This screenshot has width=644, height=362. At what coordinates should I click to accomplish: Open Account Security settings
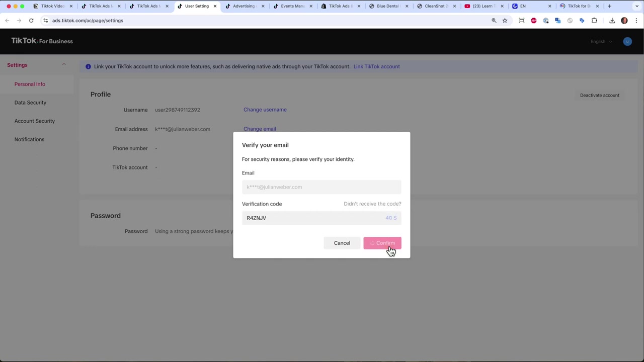pos(35,121)
